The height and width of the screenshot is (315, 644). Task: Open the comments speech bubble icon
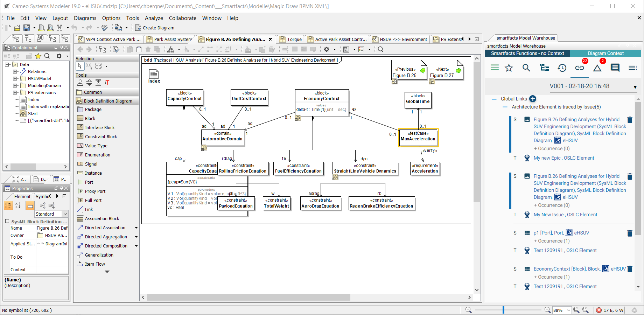(x=615, y=68)
